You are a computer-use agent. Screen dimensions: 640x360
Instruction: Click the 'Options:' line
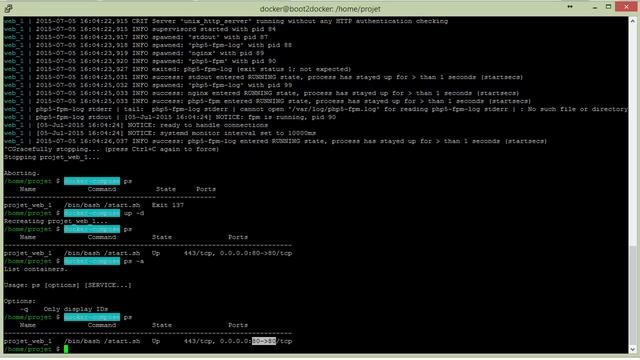pyautogui.click(x=20, y=301)
